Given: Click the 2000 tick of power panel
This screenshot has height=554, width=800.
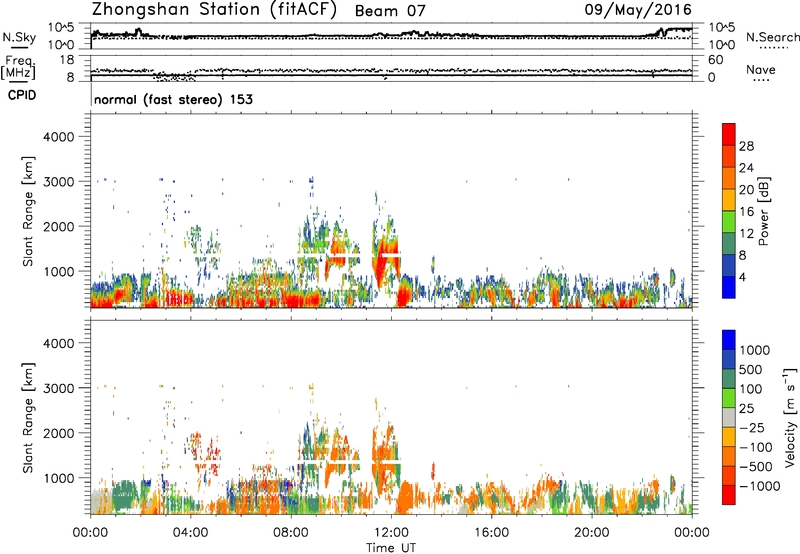Looking at the screenshot, I should coord(59,226).
